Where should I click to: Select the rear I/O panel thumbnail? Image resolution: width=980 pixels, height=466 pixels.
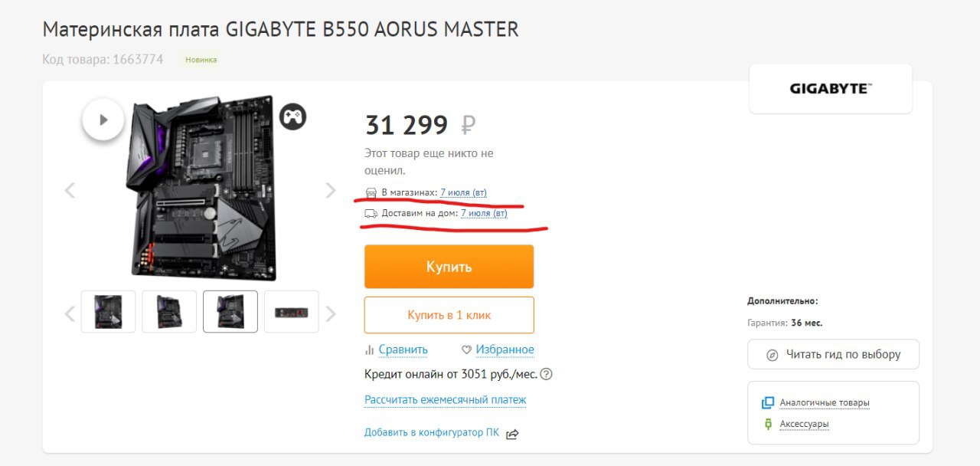292,311
